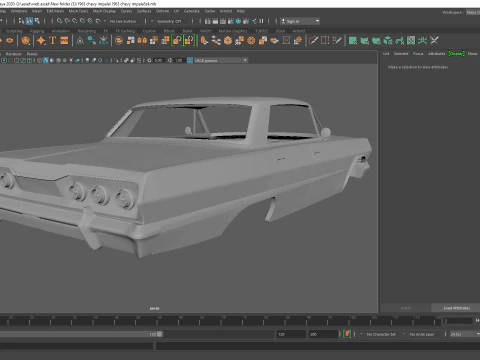Open the Generate menu
This screenshot has height=360, width=480.
[x=192, y=11]
